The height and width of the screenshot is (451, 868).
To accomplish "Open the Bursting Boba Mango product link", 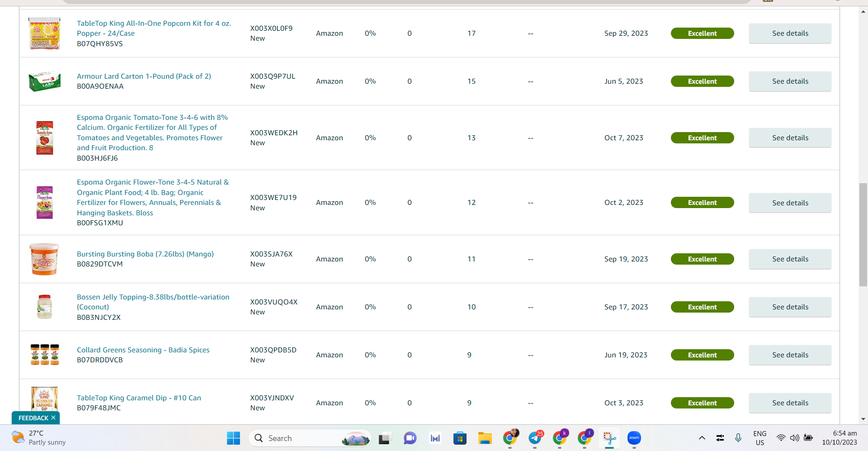I will pyautogui.click(x=145, y=254).
